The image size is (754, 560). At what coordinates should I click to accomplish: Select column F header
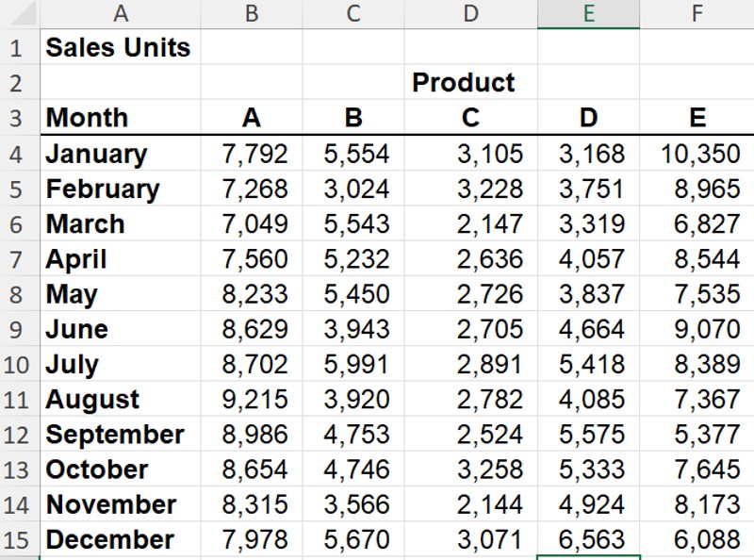[697, 13]
